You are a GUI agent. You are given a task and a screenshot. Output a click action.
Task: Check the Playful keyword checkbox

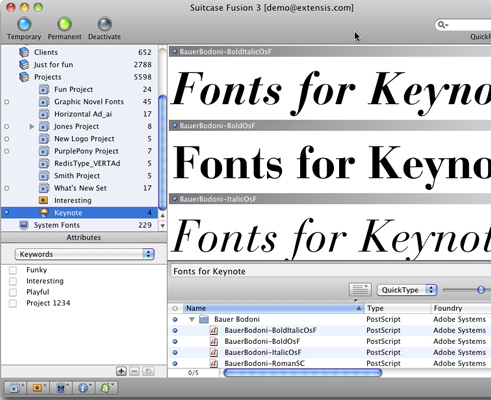tap(13, 292)
